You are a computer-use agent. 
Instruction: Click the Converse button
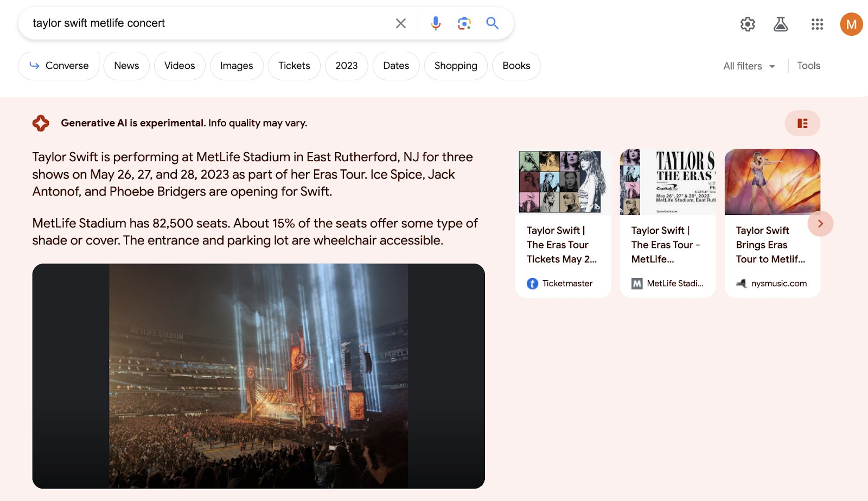coord(59,66)
